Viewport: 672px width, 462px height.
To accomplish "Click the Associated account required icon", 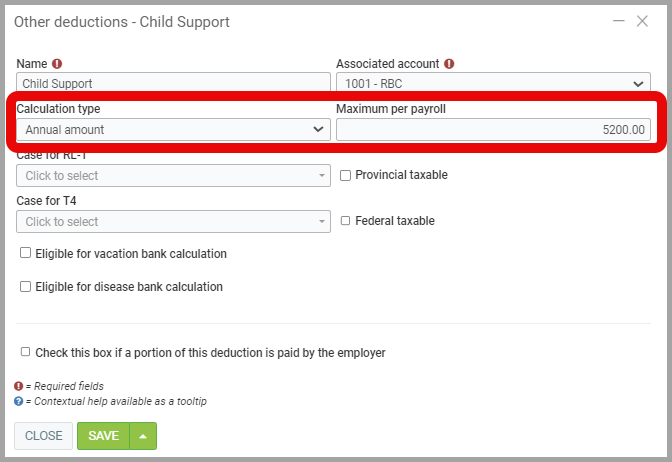I will point(449,64).
